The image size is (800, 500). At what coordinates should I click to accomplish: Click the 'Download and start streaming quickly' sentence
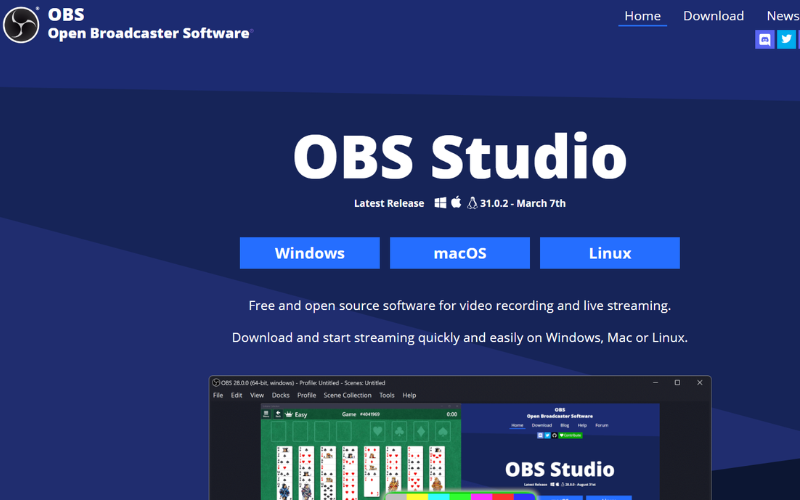pyautogui.click(x=460, y=338)
